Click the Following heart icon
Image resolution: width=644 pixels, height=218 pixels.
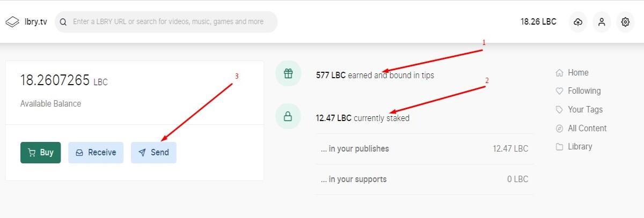[x=559, y=91]
